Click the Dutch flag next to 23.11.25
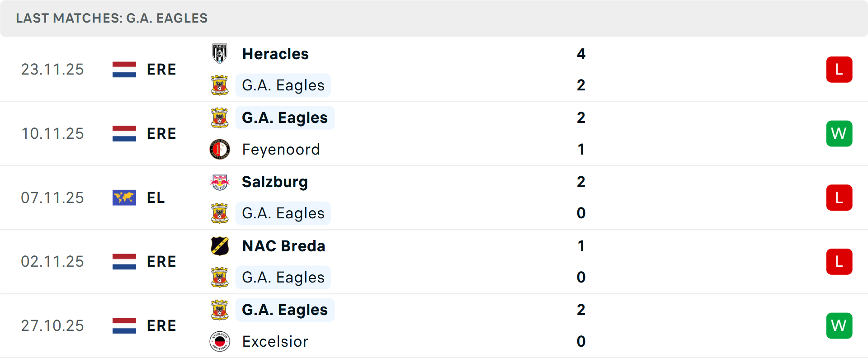The height and width of the screenshot is (358, 868). coord(124,69)
